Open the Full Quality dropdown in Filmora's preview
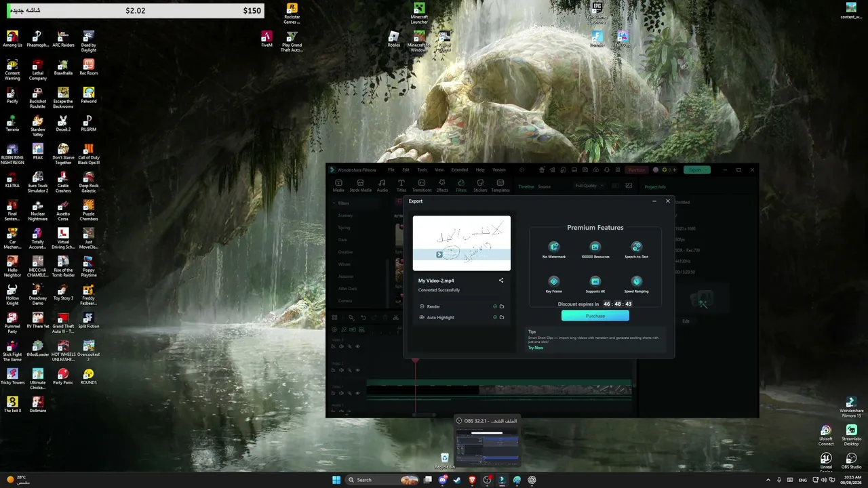This screenshot has height=488, width=868. [x=589, y=186]
